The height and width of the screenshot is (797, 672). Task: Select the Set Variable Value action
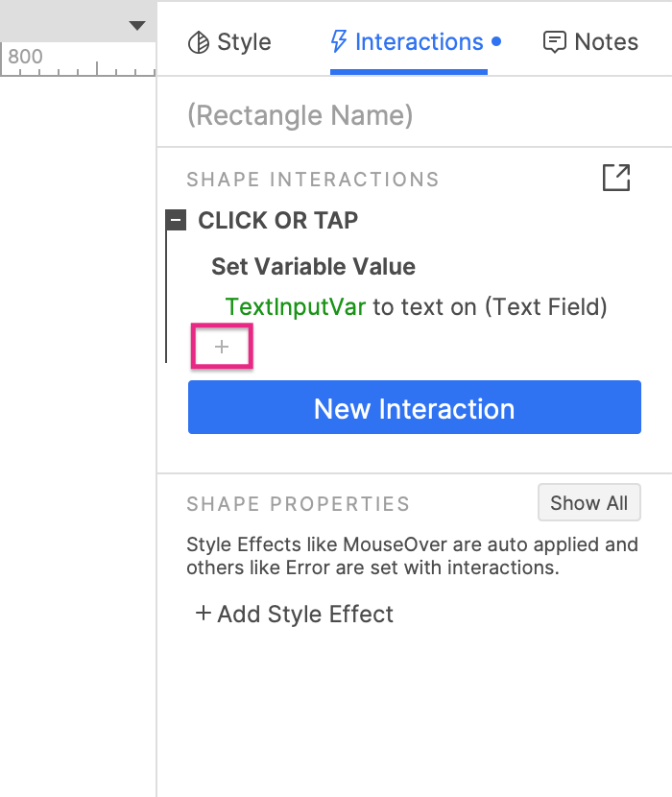pos(313,266)
